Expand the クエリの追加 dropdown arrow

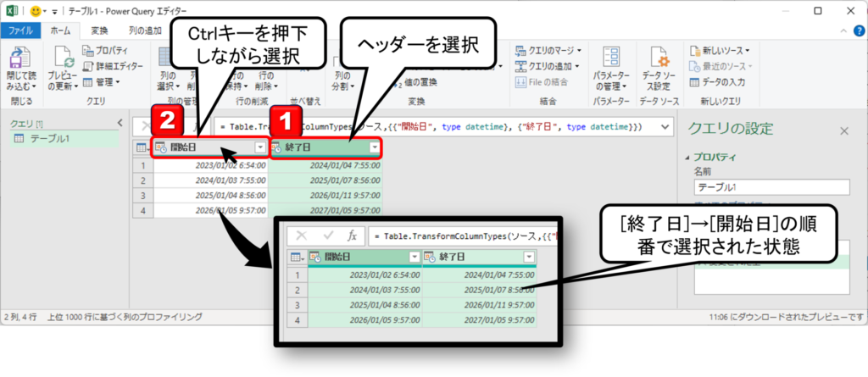576,66
